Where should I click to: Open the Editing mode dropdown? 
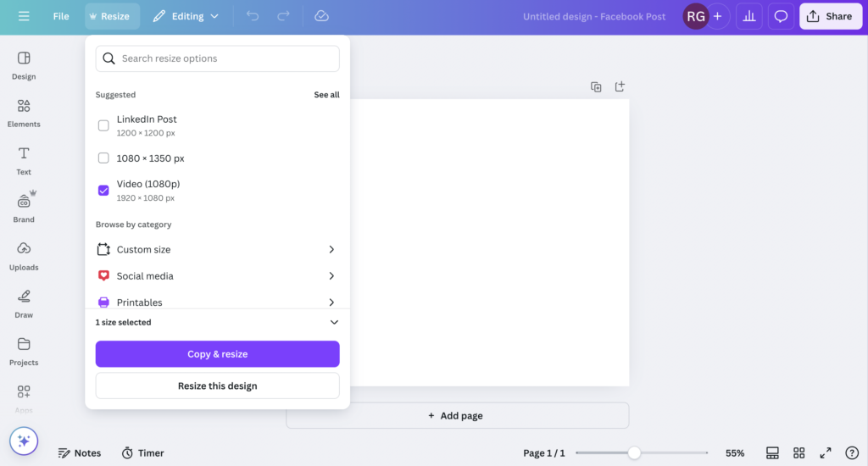pyautogui.click(x=186, y=16)
